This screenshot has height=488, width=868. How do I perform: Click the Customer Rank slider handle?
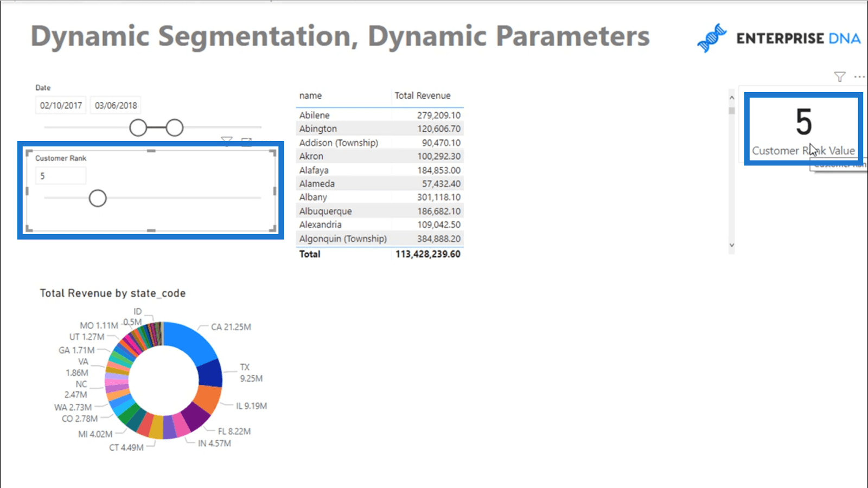(98, 198)
